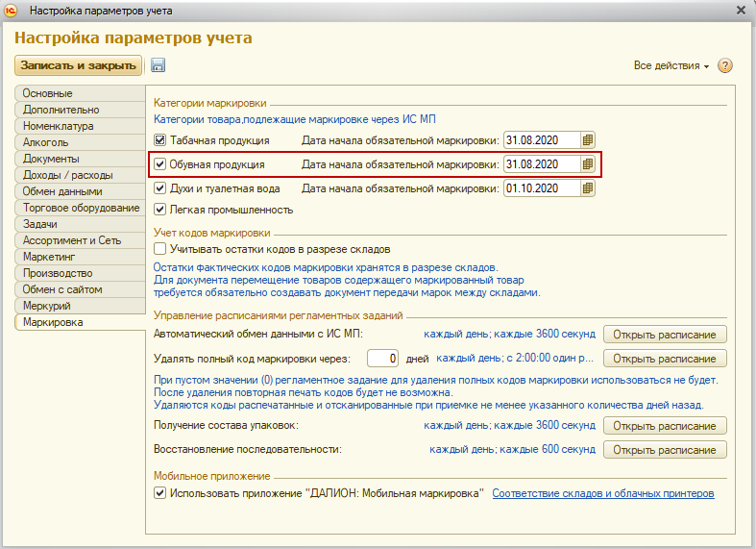Viewport: 756px width, 549px height.
Task: Expand the Все действия dropdown menu
Action: point(671,65)
